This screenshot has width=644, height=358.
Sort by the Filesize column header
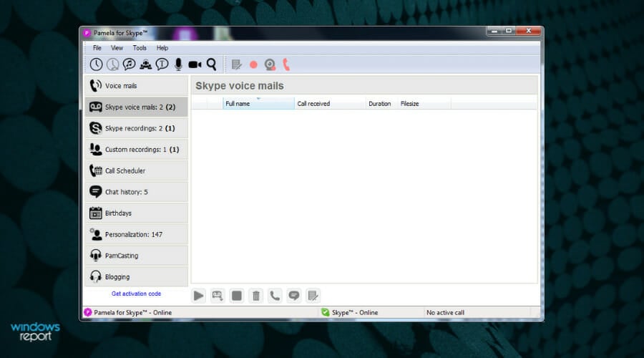tap(424, 104)
